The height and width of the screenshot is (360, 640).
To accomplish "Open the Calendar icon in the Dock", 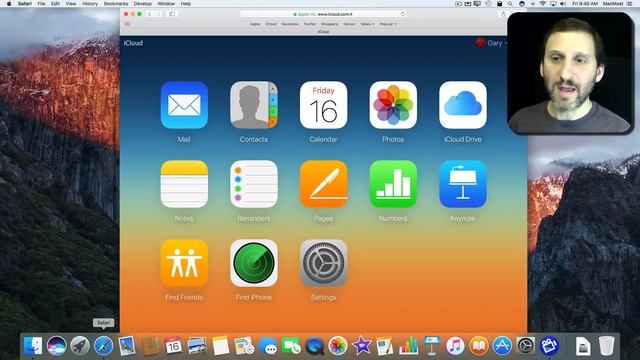I will (173, 346).
